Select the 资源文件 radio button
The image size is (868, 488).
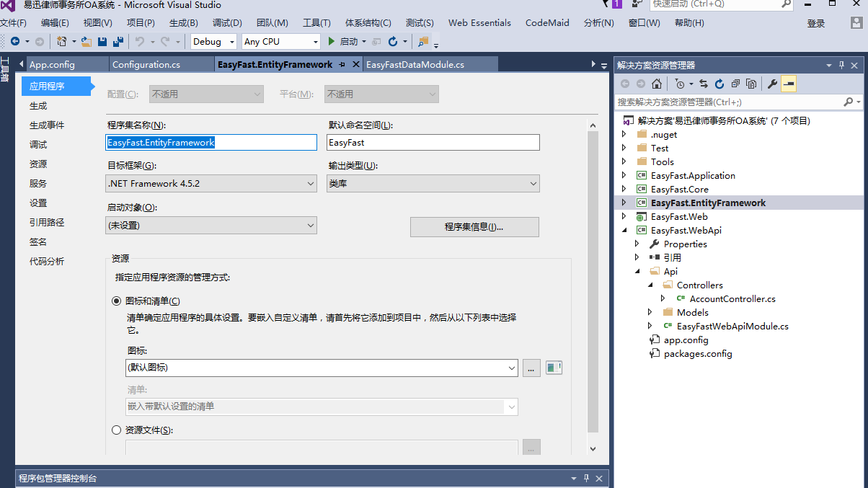(x=117, y=430)
